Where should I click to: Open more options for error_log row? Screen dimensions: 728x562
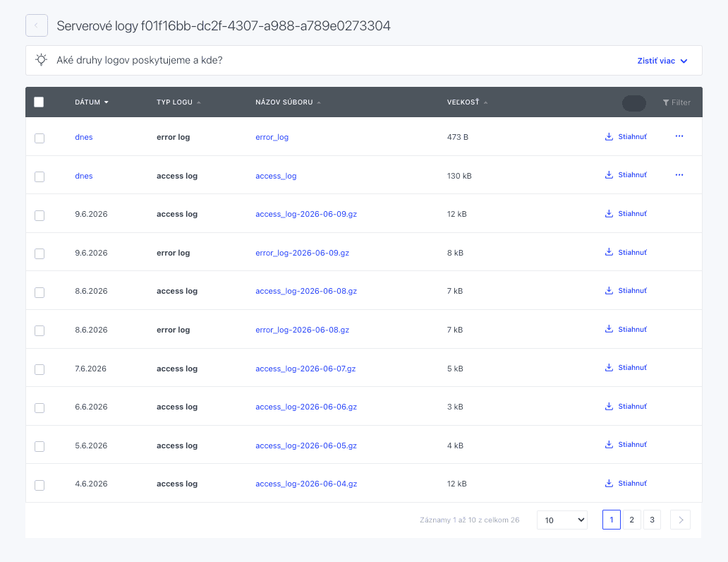[x=679, y=136]
